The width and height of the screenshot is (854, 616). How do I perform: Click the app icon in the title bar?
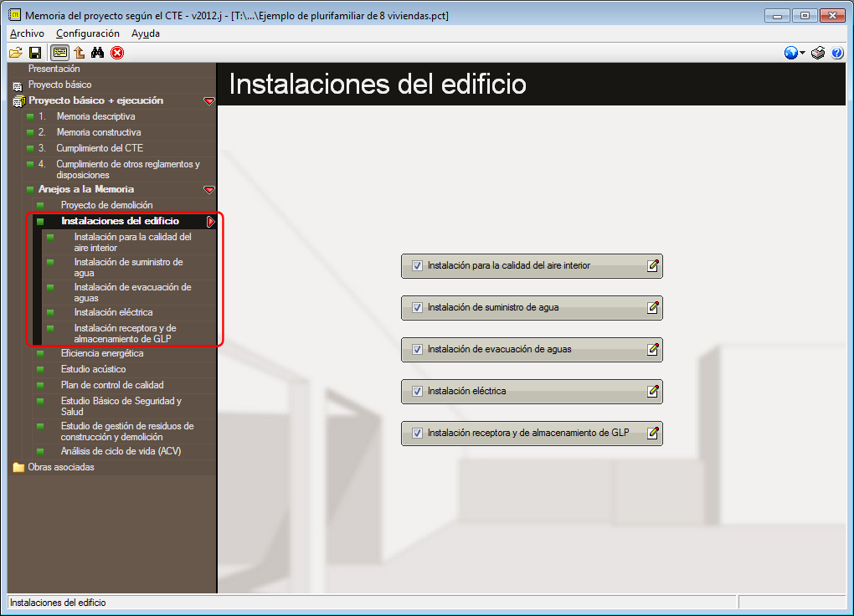(x=15, y=15)
